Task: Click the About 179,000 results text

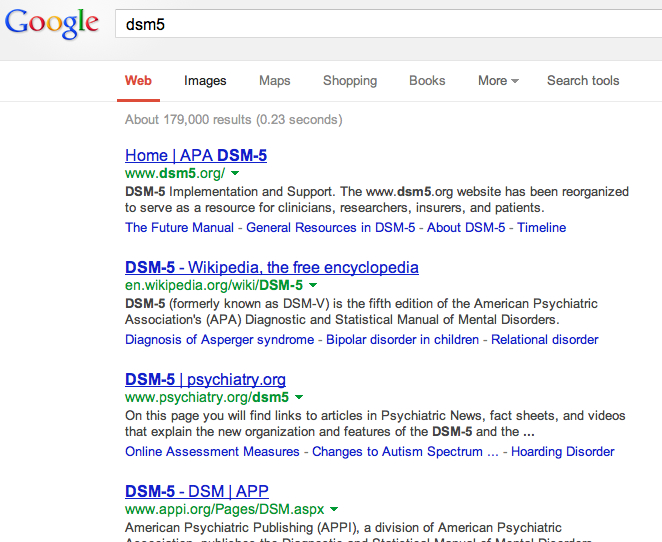Action: coord(233,119)
